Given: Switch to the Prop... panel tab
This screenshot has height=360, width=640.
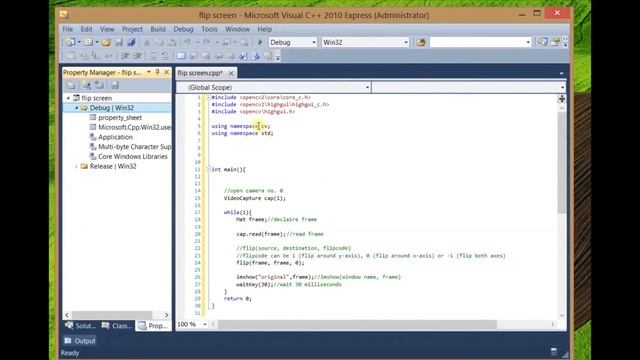Looking at the screenshot, I should click(x=153, y=326).
